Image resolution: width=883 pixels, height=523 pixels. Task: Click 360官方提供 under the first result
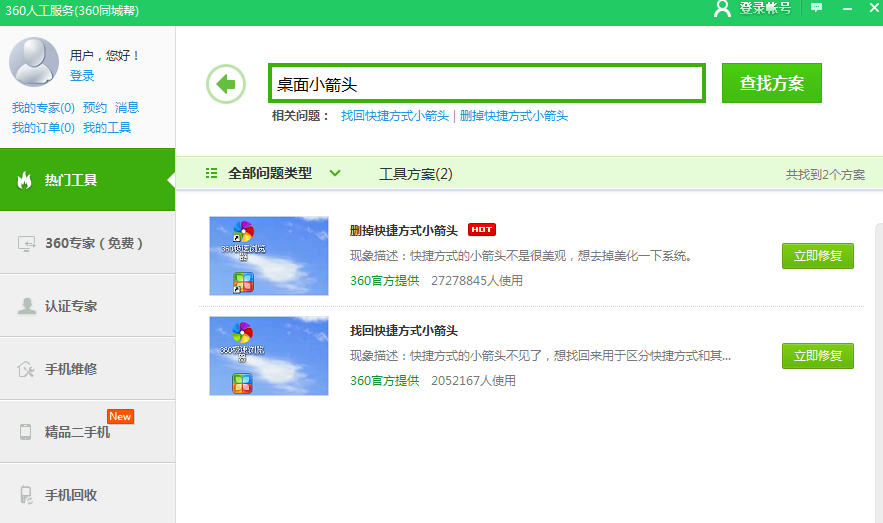pos(385,280)
